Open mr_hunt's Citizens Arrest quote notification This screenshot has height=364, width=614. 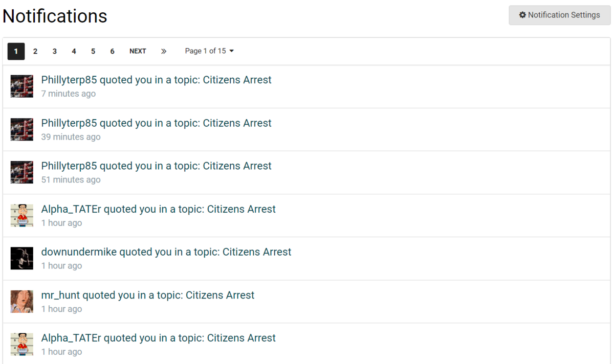(x=148, y=295)
